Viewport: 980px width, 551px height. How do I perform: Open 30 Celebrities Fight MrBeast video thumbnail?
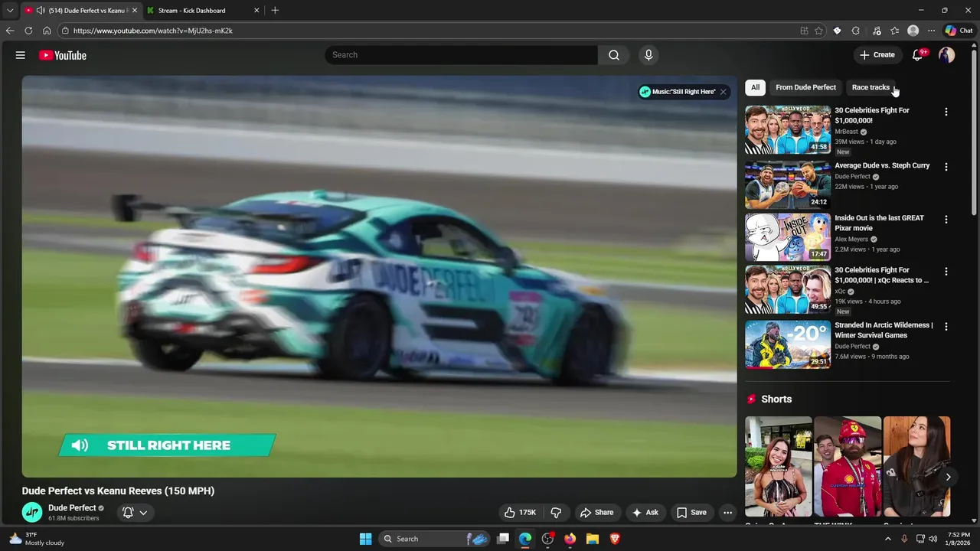pyautogui.click(x=788, y=130)
